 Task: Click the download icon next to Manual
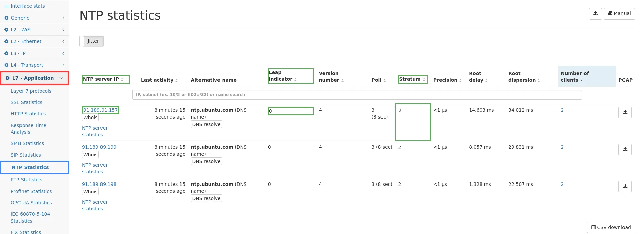[595, 14]
